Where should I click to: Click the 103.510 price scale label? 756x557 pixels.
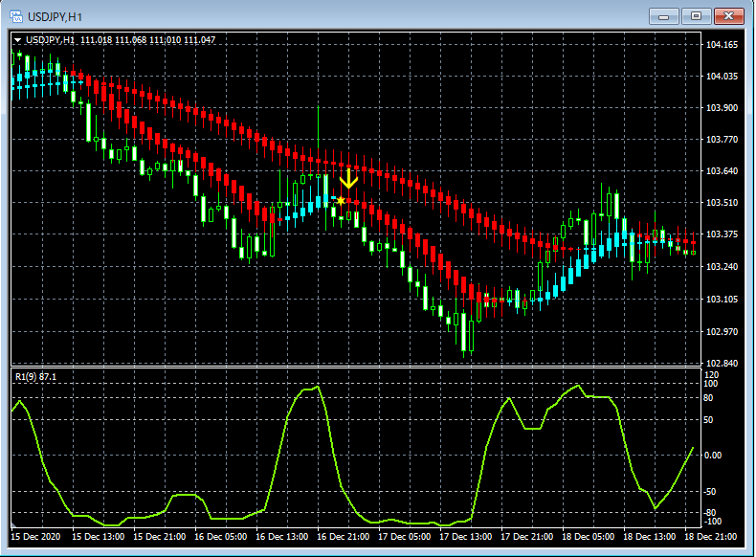coord(722,202)
